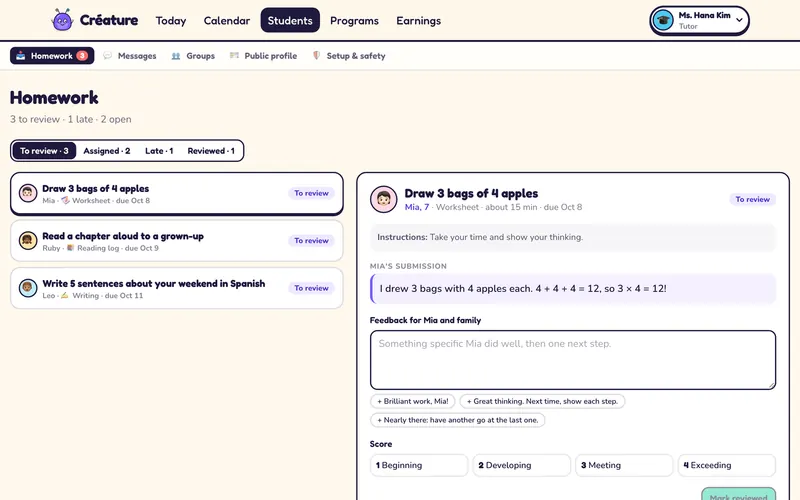Click the Public profile card icon

234,56
